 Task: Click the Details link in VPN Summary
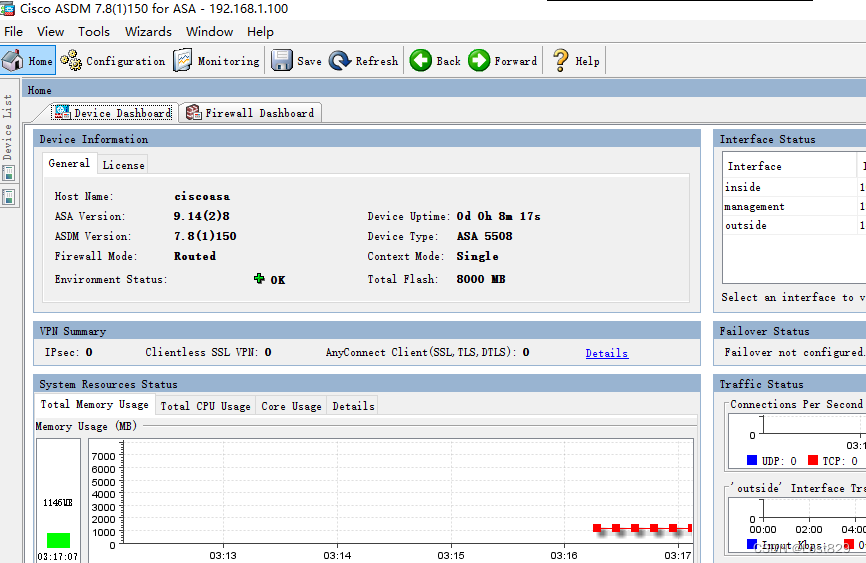pyautogui.click(x=606, y=353)
